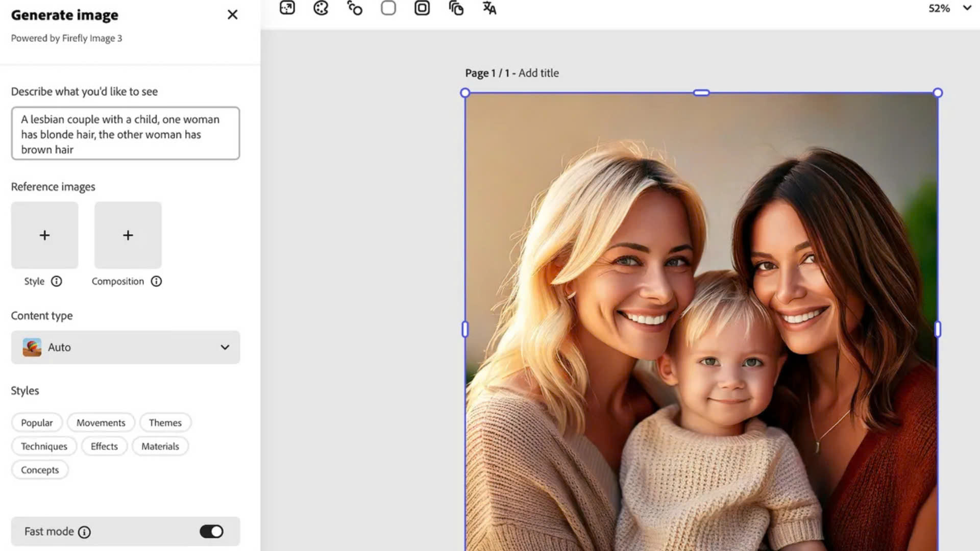
Task: Click the Fast mode info icon
Action: coord(84,532)
